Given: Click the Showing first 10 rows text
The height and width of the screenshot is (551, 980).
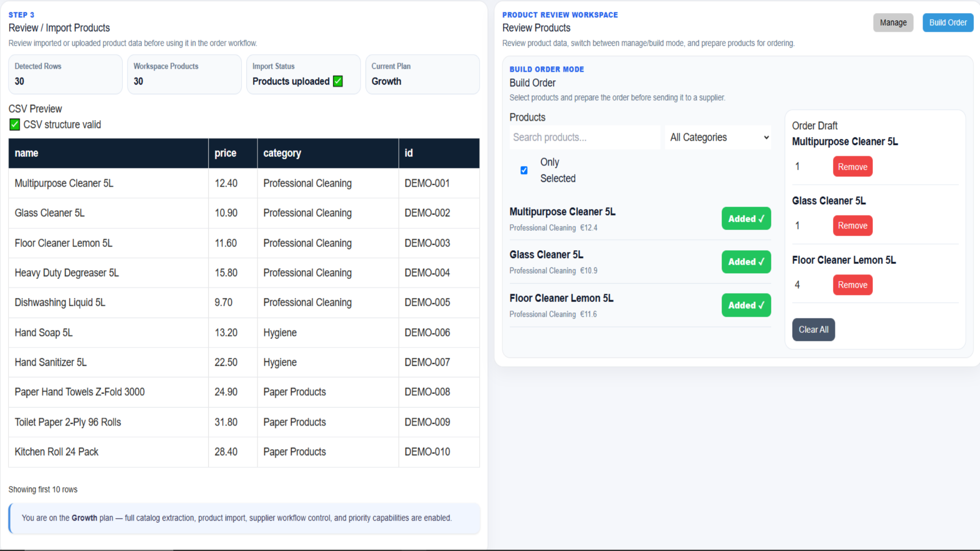Looking at the screenshot, I should [x=43, y=489].
